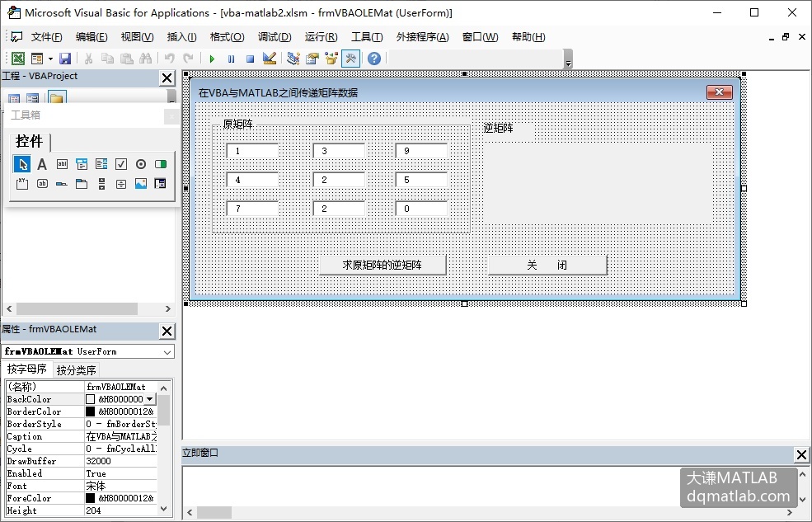Image resolution: width=812 pixels, height=522 pixels.
Task: Click the 控件 tab in toolbox
Action: pos(30,141)
